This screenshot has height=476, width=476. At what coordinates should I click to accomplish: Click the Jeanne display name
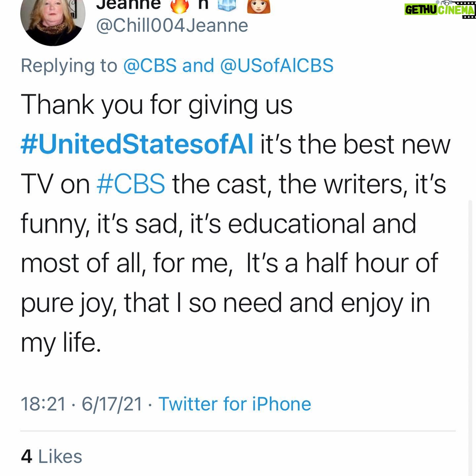(128, 5)
